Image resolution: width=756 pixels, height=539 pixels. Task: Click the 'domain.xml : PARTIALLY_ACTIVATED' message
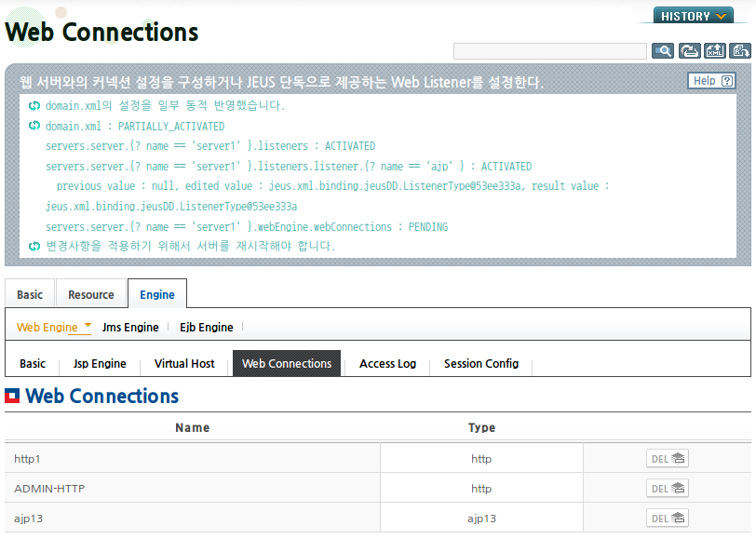click(x=135, y=127)
